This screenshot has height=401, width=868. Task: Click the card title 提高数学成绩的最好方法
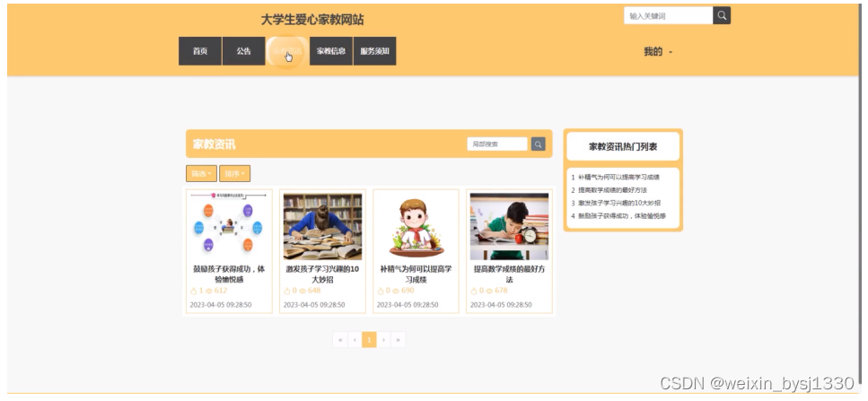pyautogui.click(x=509, y=275)
